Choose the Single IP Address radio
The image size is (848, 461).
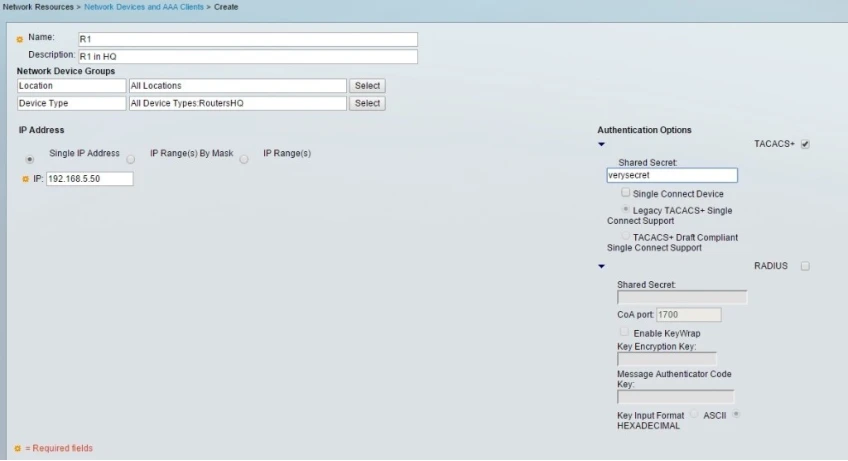[x=29, y=158]
